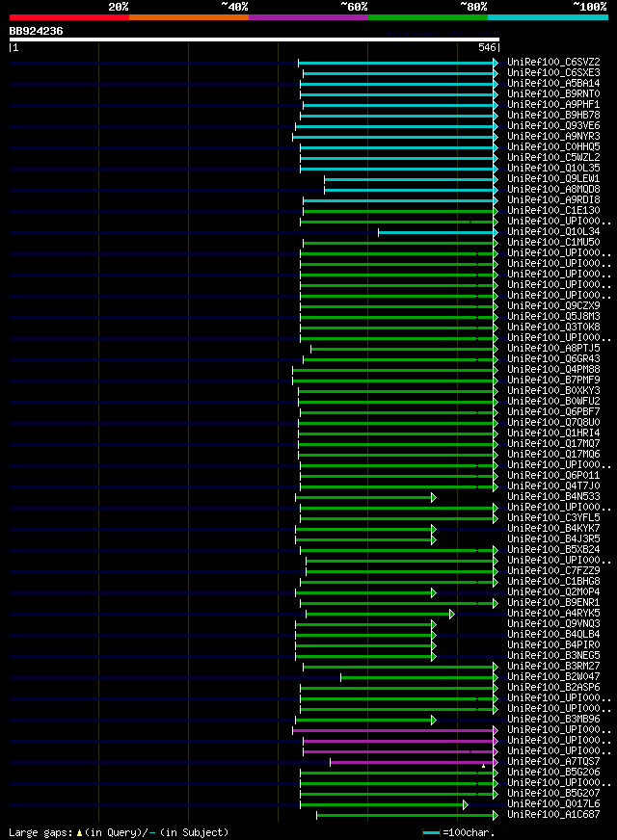
Task: Select the UniRef100_A8PTJ5 label
Action: click(x=553, y=348)
